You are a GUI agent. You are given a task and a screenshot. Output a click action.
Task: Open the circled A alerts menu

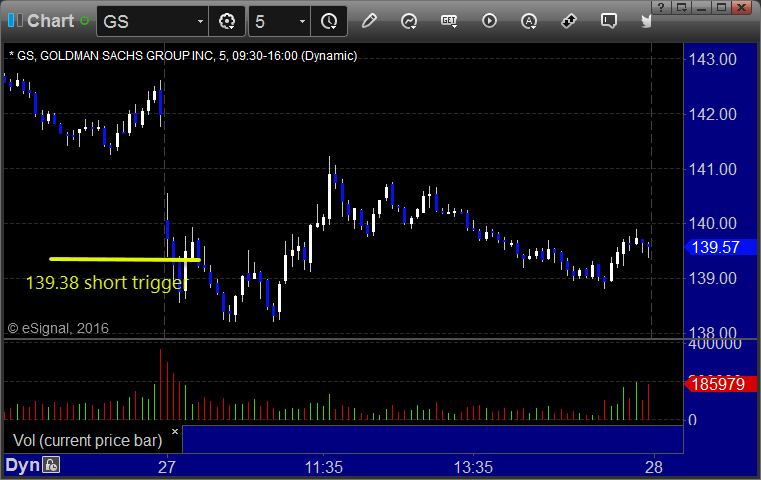tap(529, 21)
